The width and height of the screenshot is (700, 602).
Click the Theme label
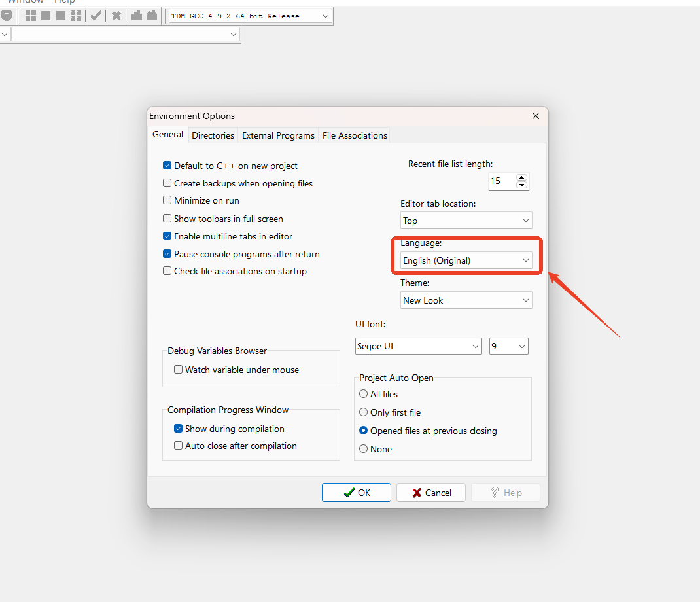pyautogui.click(x=415, y=283)
